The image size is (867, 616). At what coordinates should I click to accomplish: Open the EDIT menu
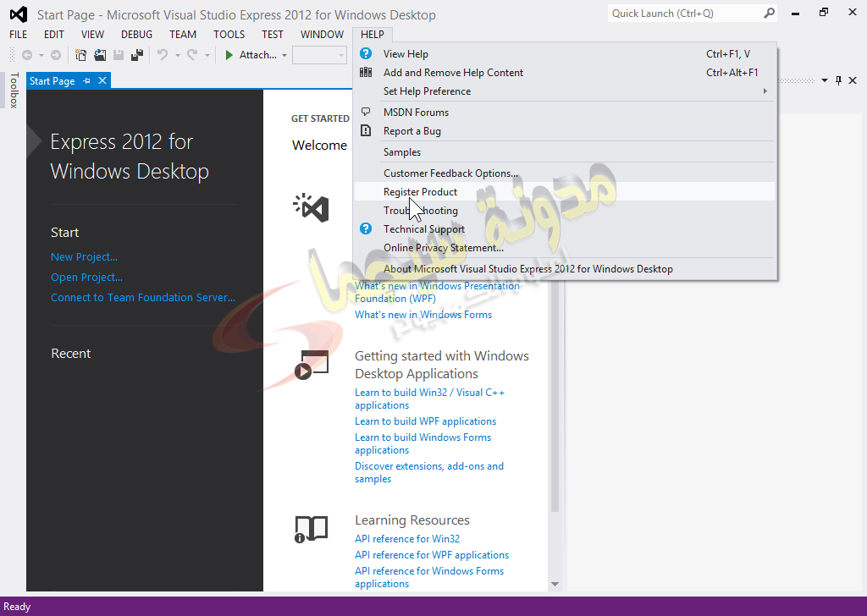click(53, 34)
